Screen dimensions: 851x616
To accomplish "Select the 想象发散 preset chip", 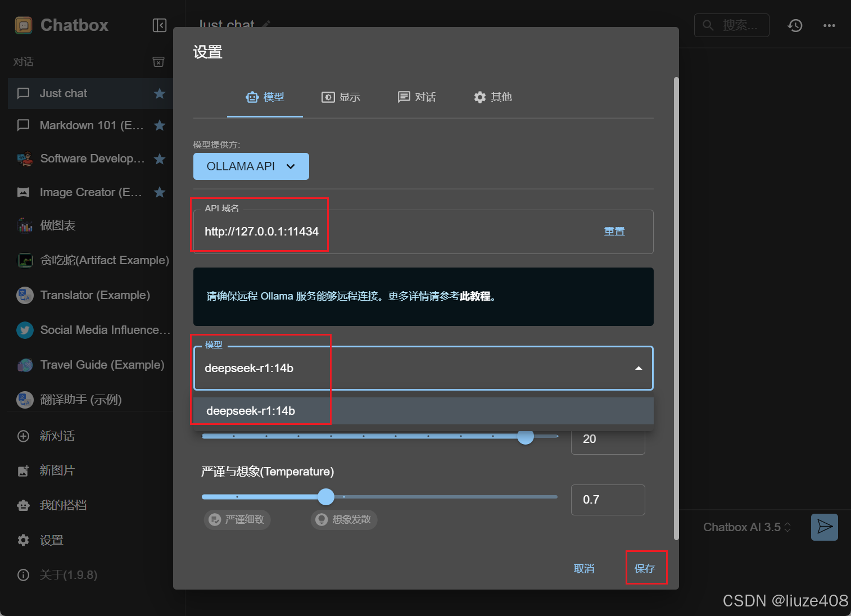I will tap(344, 519).
